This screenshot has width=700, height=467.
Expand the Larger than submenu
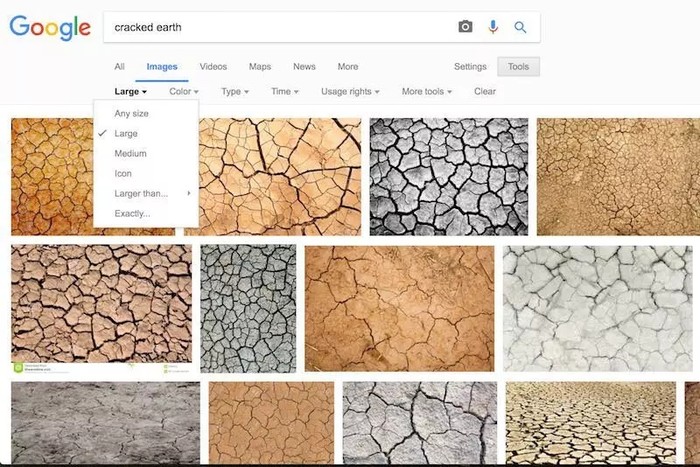[x=142, y=193]
